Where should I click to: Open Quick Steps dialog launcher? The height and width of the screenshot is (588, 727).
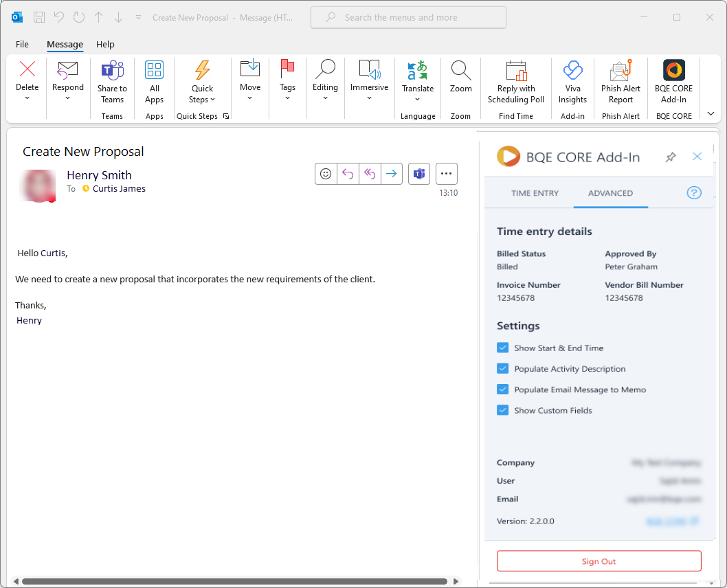pyautogui.click(x=226, y=116)
